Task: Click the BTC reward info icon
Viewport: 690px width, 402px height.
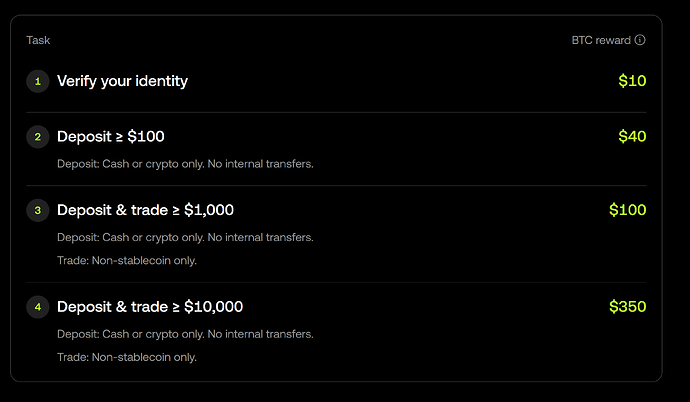Action: (640, 40)
